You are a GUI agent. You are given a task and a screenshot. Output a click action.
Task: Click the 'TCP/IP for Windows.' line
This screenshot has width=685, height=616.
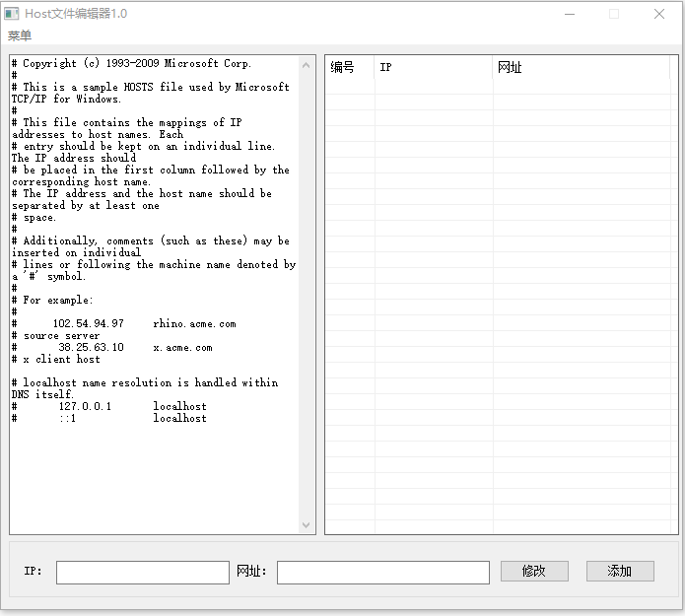click(66, 99)
